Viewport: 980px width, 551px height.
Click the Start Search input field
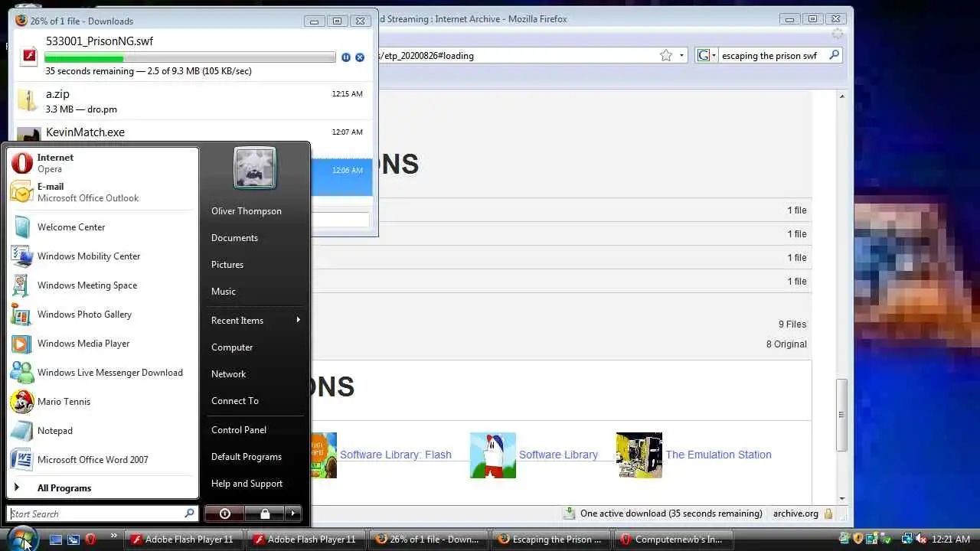tap(103, 514)
